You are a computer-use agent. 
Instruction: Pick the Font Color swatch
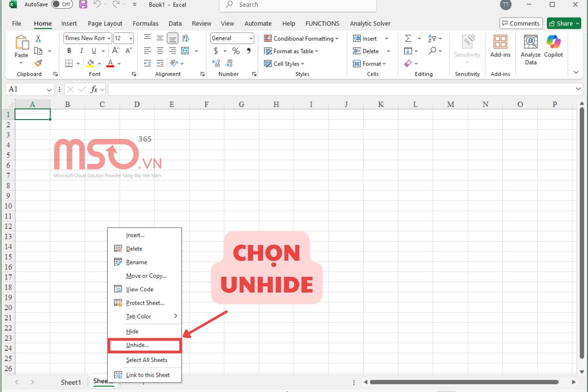pos(110,63)
